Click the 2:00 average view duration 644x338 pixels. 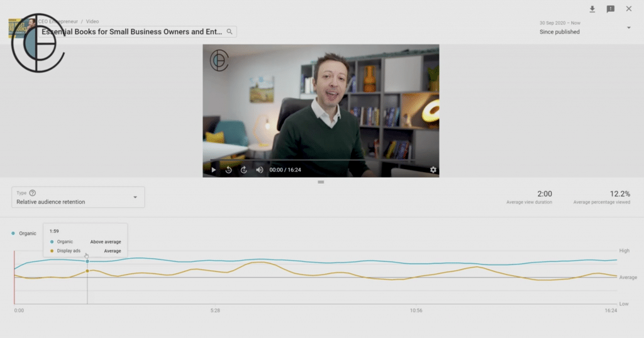tap(545, 194)
